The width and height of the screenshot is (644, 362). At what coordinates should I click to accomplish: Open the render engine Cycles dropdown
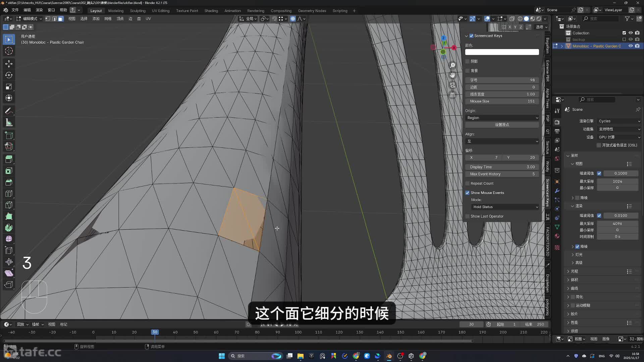pyautogui.click(x=619, y=121)
